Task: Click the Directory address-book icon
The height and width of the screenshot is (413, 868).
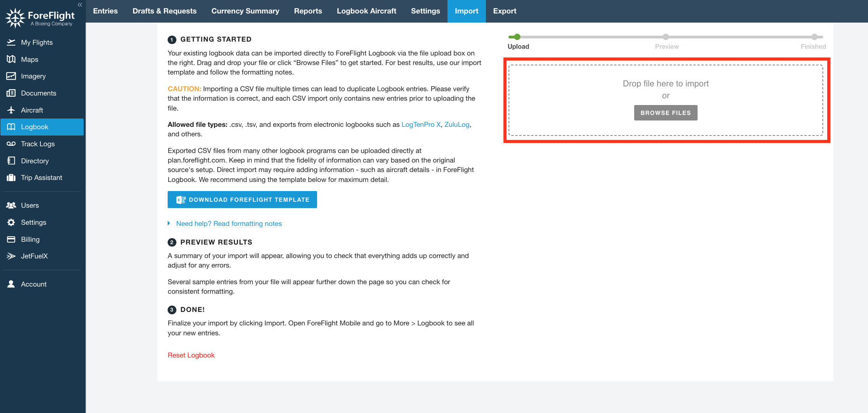Action: pos(11,161)
